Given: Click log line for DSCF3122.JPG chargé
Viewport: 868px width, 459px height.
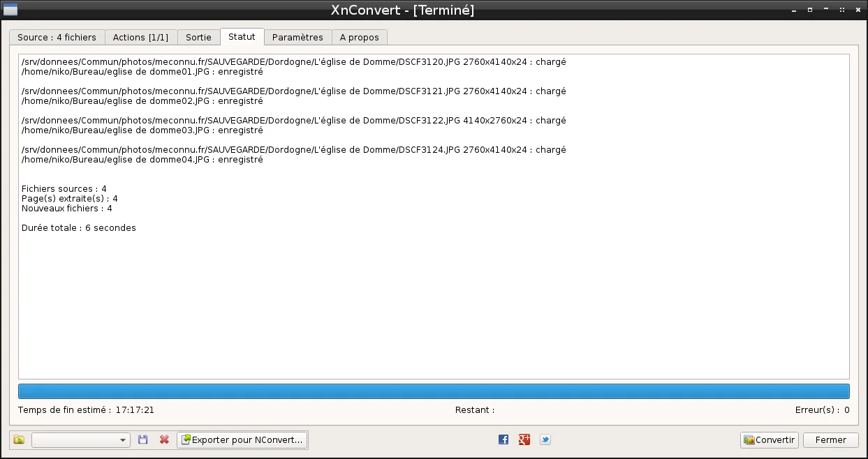Looking at the screenshot, I should 294,121.
